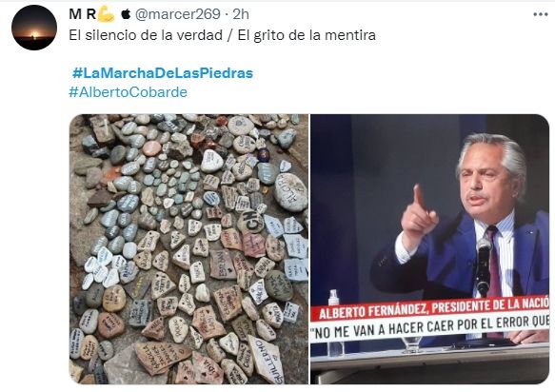Click the sunset profile avatar

34,28
